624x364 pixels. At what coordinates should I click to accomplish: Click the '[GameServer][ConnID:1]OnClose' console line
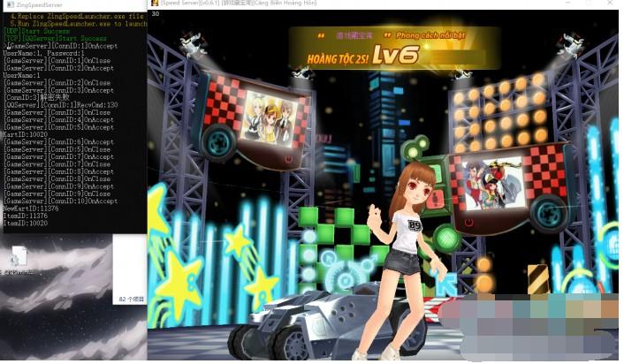coord(57,60)
